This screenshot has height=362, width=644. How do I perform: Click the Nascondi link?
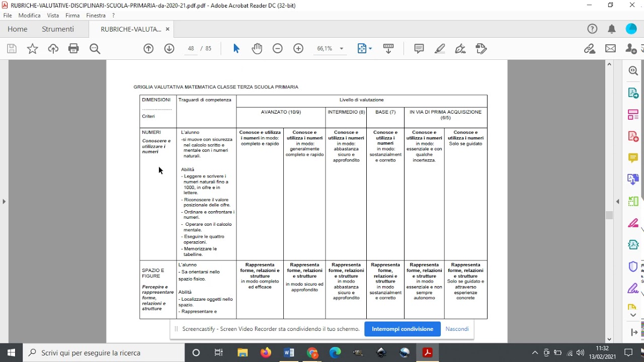pos(457,329)
